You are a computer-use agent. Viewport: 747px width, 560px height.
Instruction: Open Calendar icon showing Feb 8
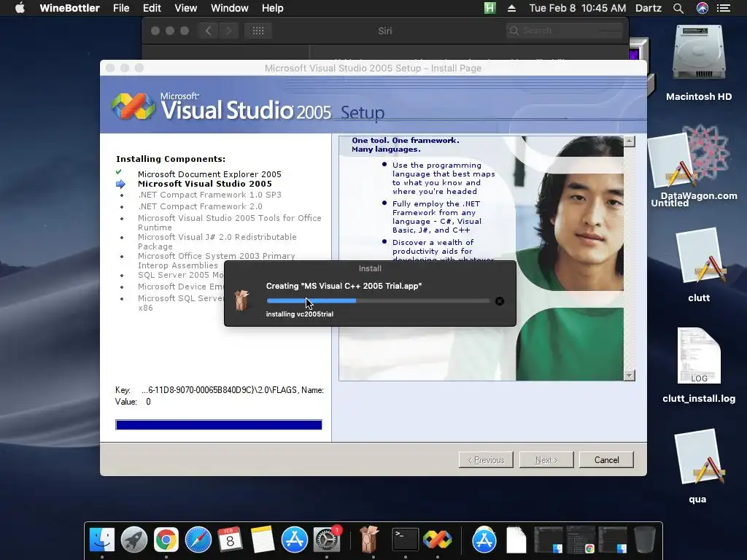[230, 540]
